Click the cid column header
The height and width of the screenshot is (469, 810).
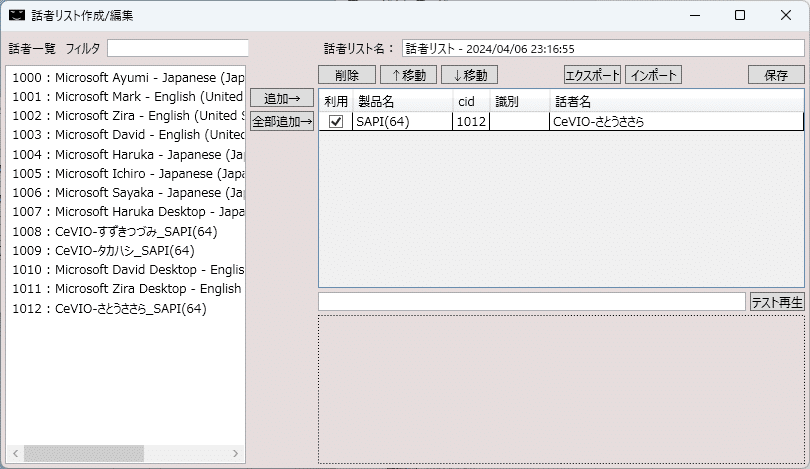(x=471, y=101)
